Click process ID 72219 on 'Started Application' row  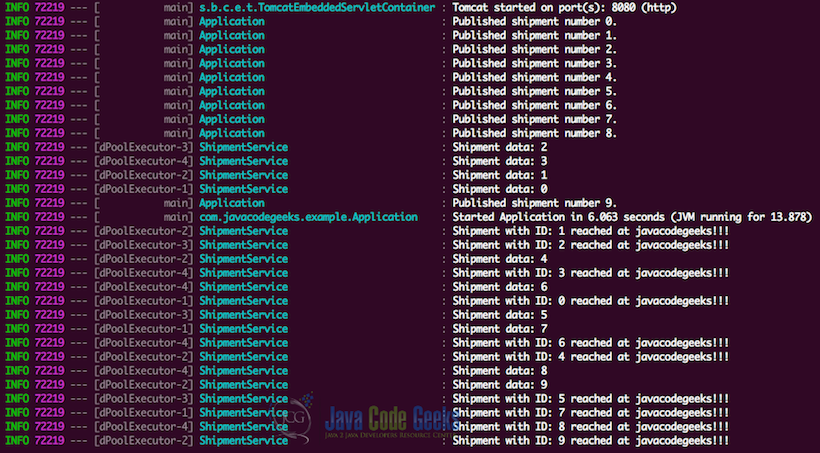pos(50,217)
